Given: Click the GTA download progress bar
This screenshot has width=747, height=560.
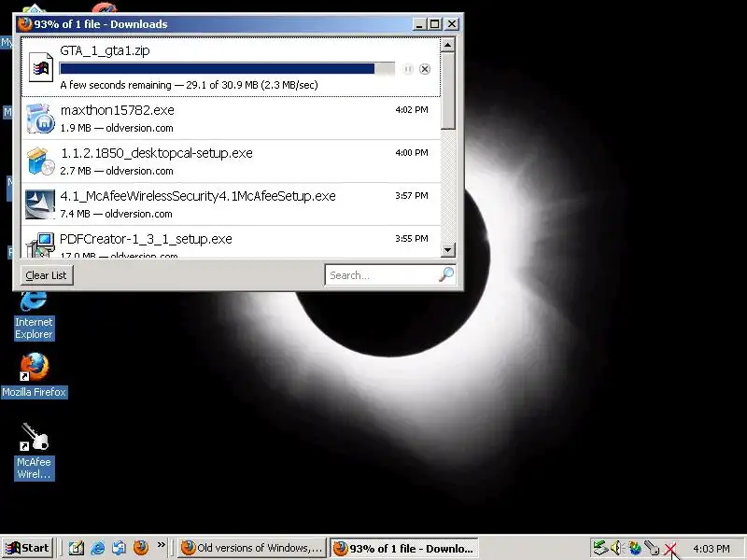Looking at the screenshot, I should (x=227, y=68).
